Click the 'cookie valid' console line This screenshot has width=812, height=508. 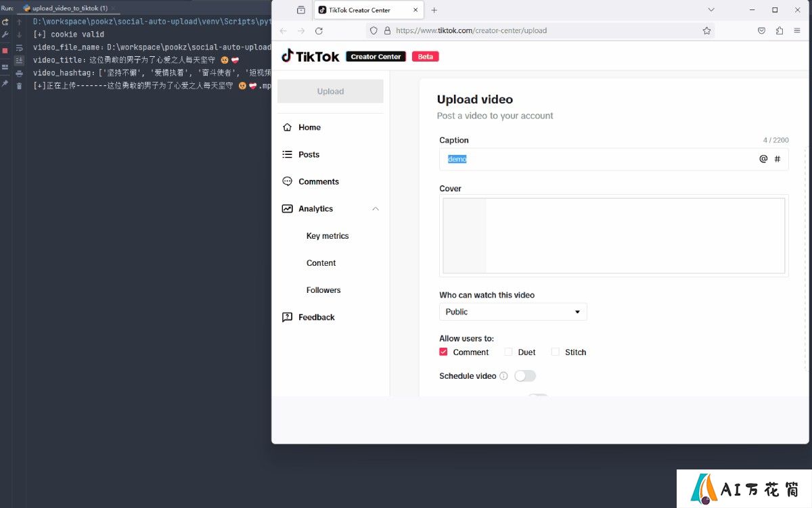point(69,34)
